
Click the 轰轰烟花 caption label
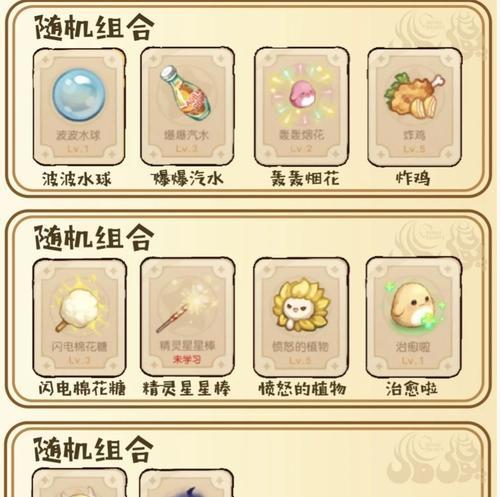(x=305, y=179)
